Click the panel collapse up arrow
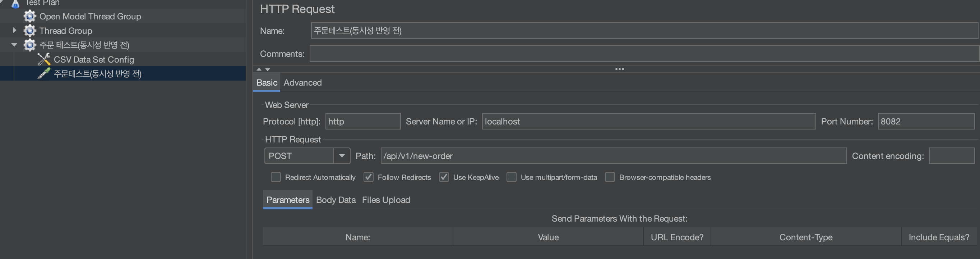Viewport: 980px width, 259px height. (259, 69)
